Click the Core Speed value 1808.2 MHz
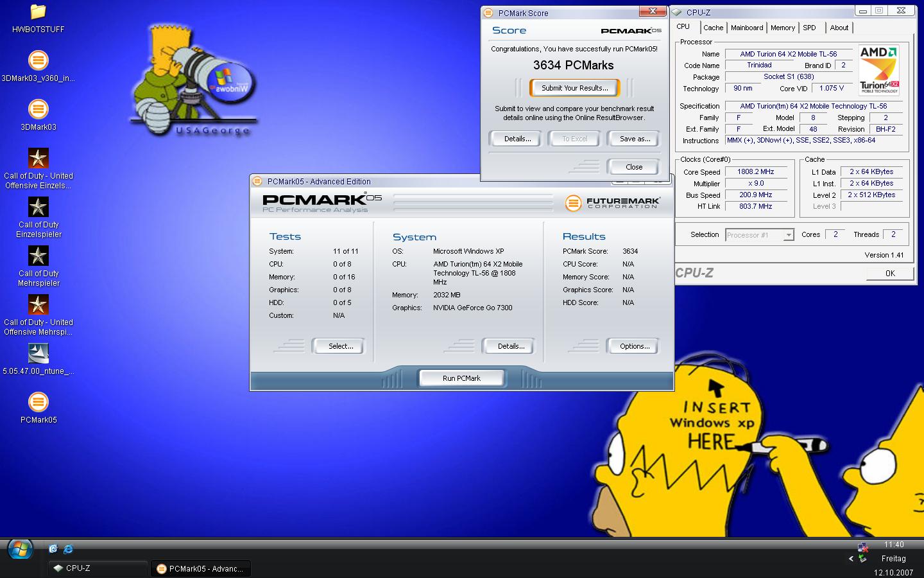The image size is (924, 578). pyautogui.click(x=755, y=172)
